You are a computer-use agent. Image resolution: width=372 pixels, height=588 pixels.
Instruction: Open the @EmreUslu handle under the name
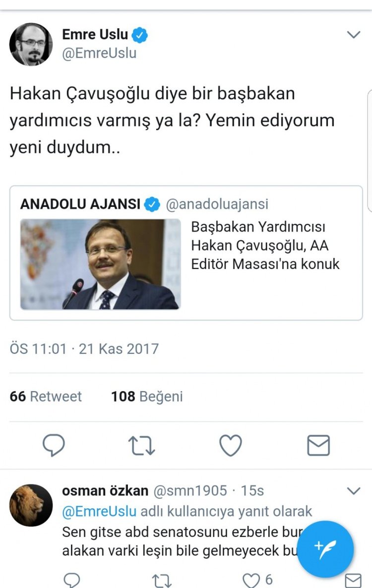(x=99, y=53)
